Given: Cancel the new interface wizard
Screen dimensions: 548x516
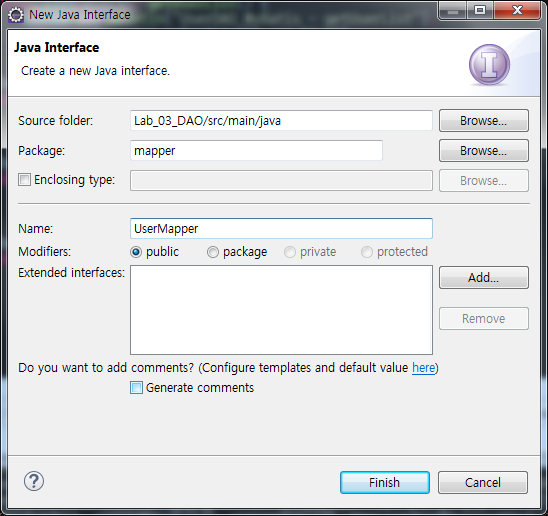Looking at the screenshot, I should coord(483,482).
